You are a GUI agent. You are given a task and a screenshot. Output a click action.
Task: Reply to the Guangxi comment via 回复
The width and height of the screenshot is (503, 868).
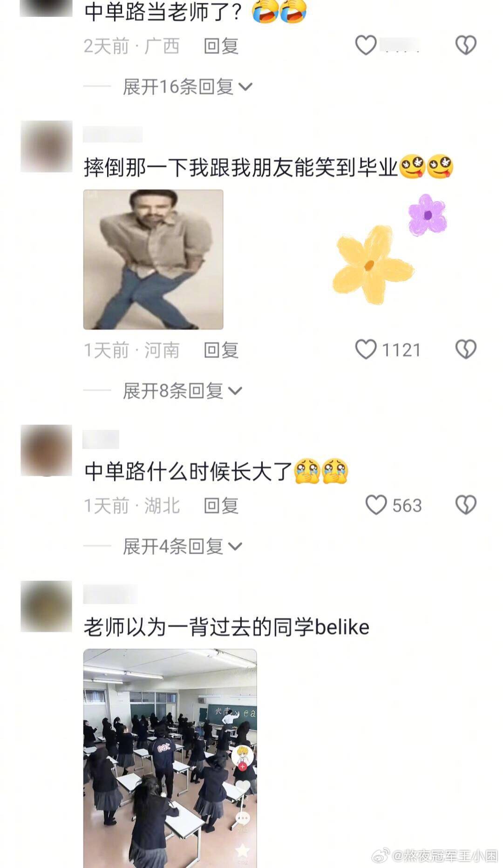[221, 46]
